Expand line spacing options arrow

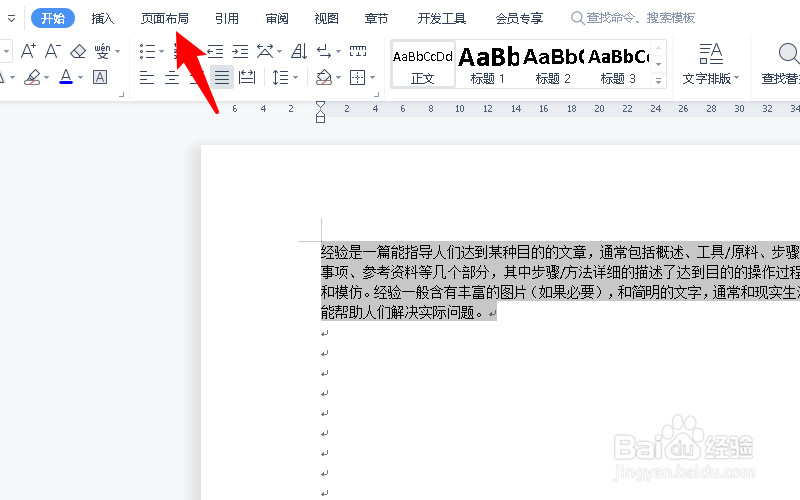295,78
